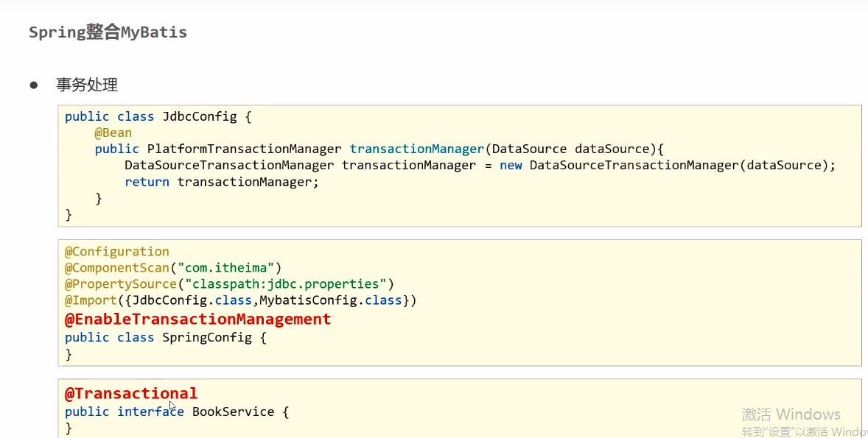Click the @PropertySource annotation
This screenshot has width=868, height=438.
pyautogui.click(x=121, y=284)
